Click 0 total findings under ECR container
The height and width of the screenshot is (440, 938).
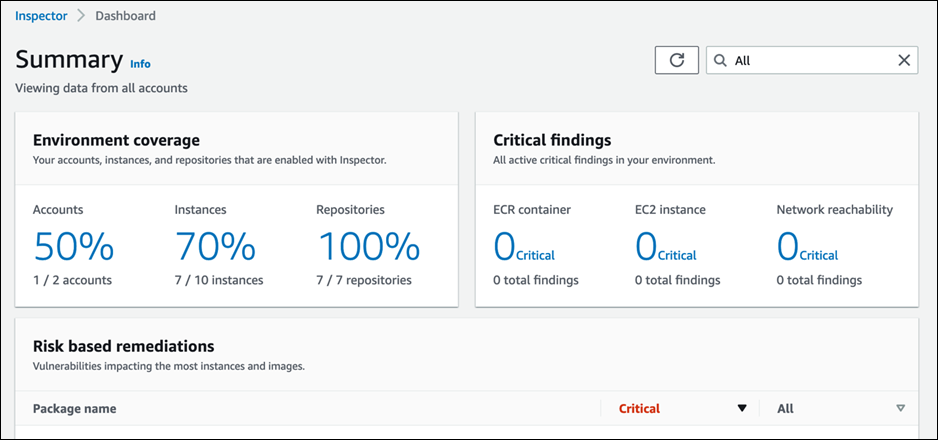[x=536, y=280]
